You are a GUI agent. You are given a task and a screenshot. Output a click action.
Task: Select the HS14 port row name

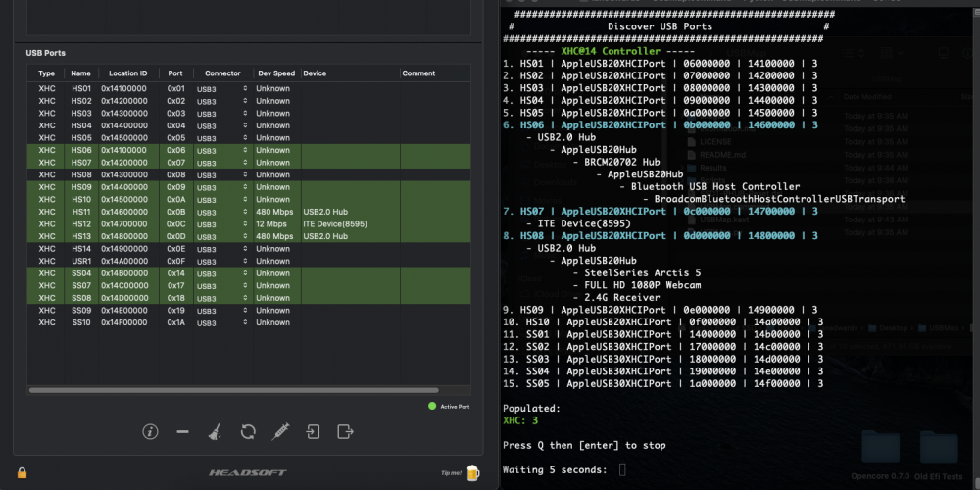pyautogui.click(x=81, y=249)
